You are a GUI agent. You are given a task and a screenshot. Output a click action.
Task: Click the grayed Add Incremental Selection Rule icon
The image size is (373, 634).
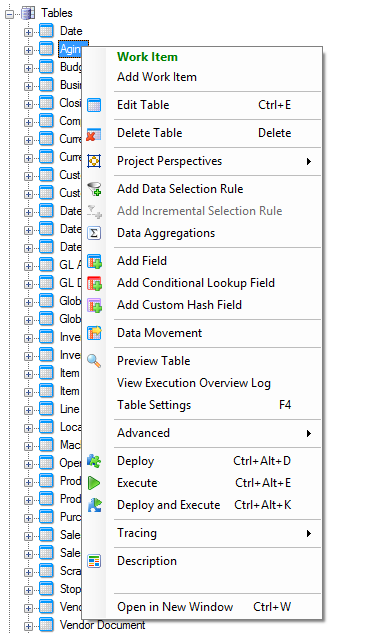(x=95, y=211)
